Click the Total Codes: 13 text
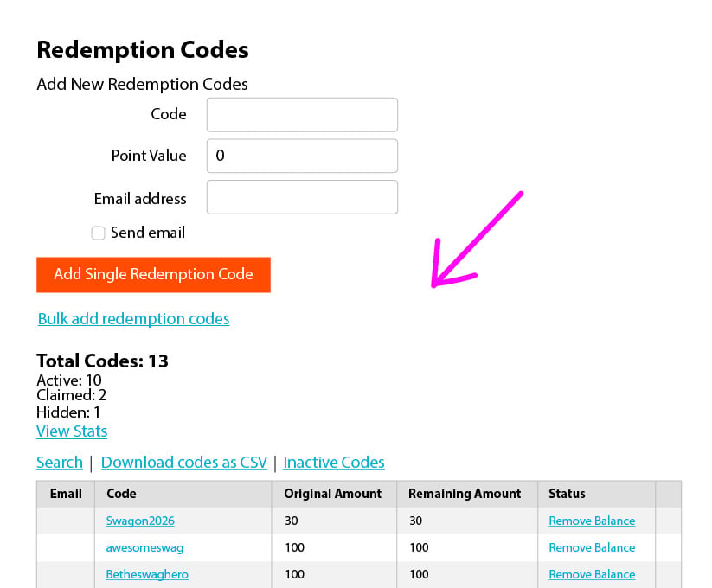This screenshot has width=712, height=588. [102, 361]
